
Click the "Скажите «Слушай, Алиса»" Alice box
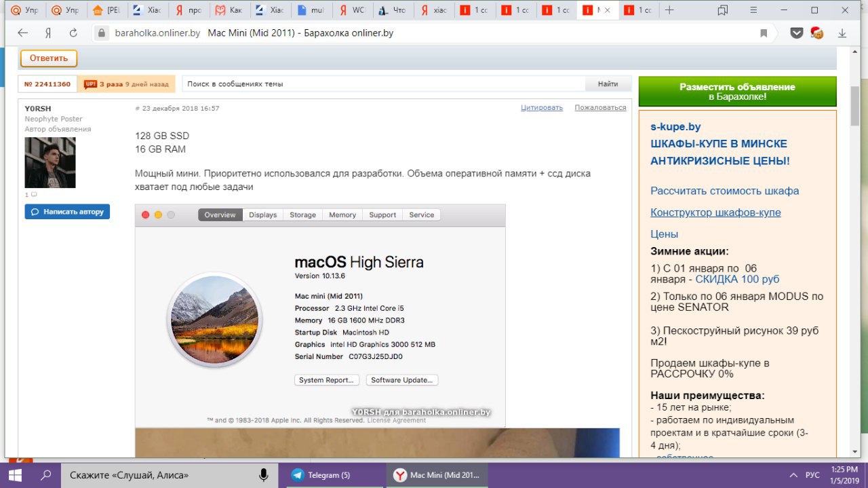tap(170, 475)
